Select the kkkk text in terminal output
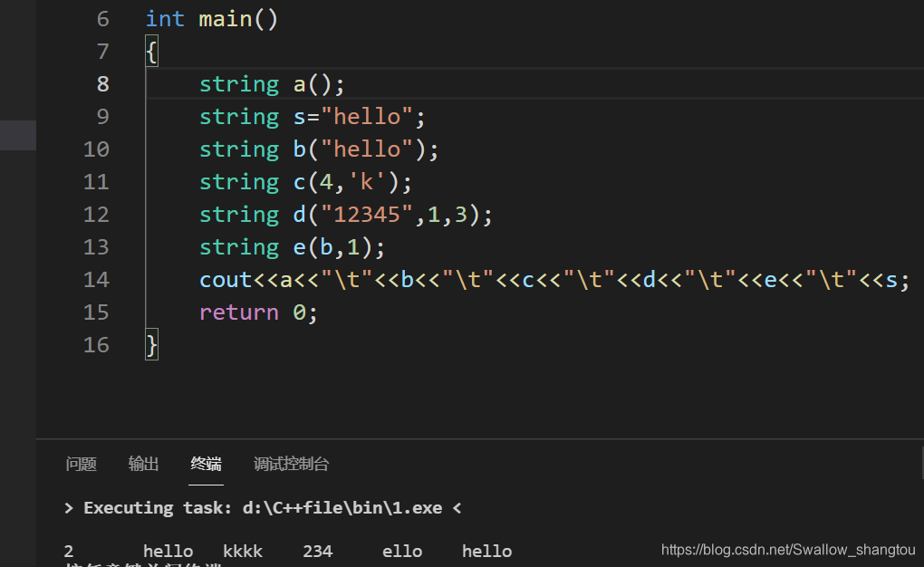 242,551
